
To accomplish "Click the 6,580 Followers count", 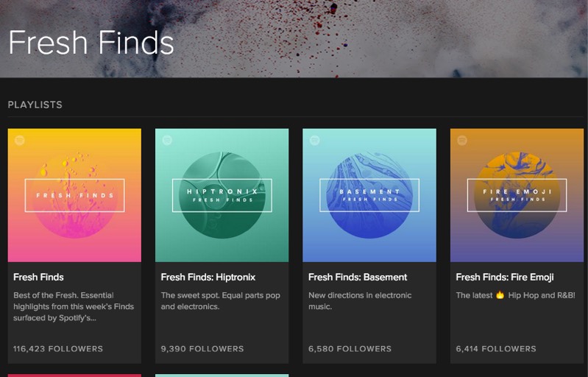I will 349,348.
